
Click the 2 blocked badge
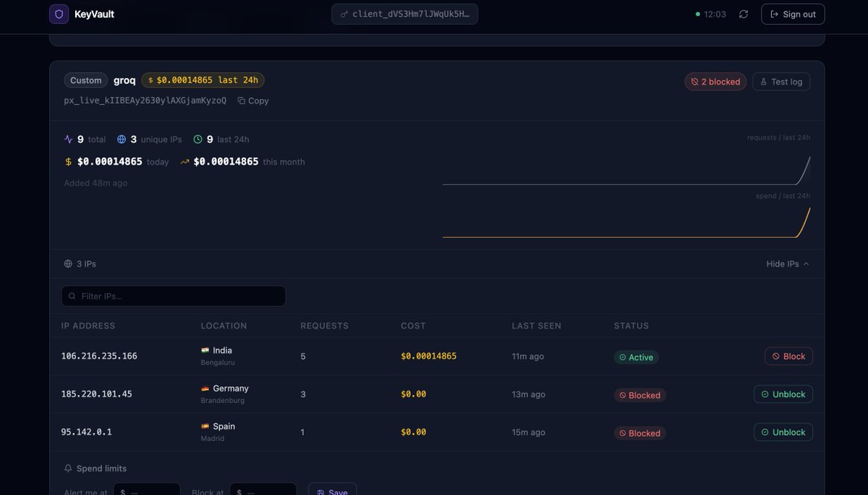(715, 82)
